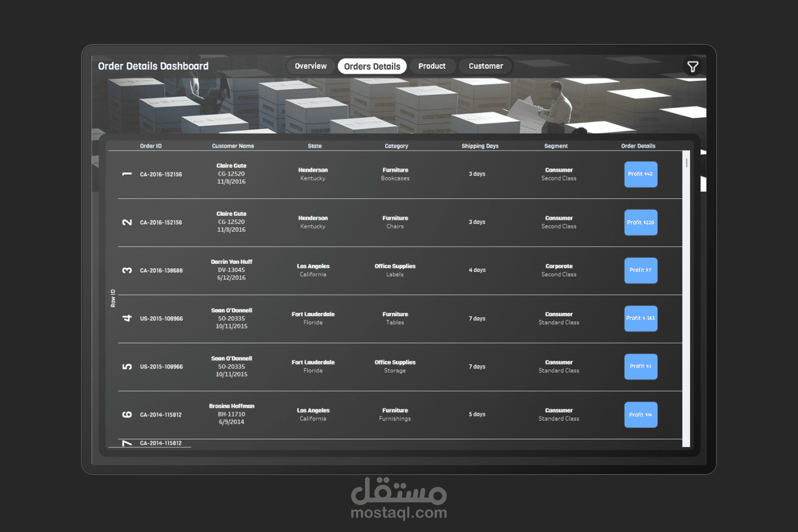
Task: Click the 4 days shipping cell
Action: (477, 270)
